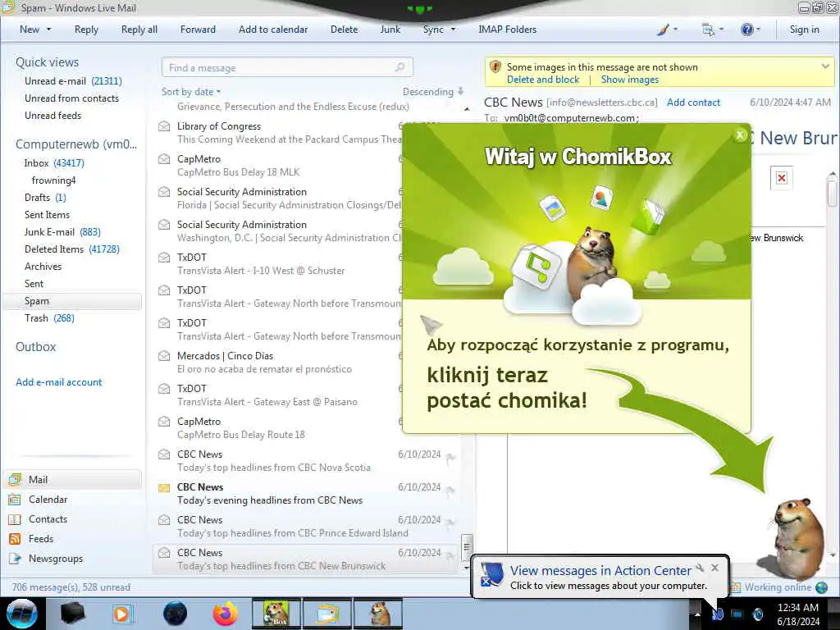
Task: Collapse the images warning bar chevron
Action: 825,66
